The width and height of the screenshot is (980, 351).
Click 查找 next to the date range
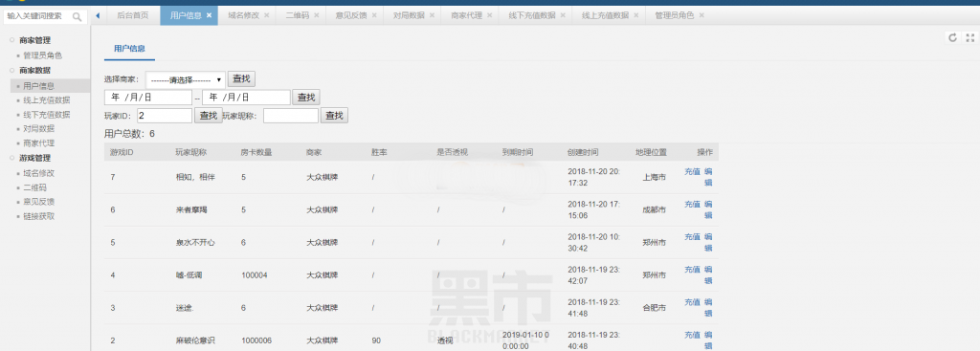pos(306,98)
